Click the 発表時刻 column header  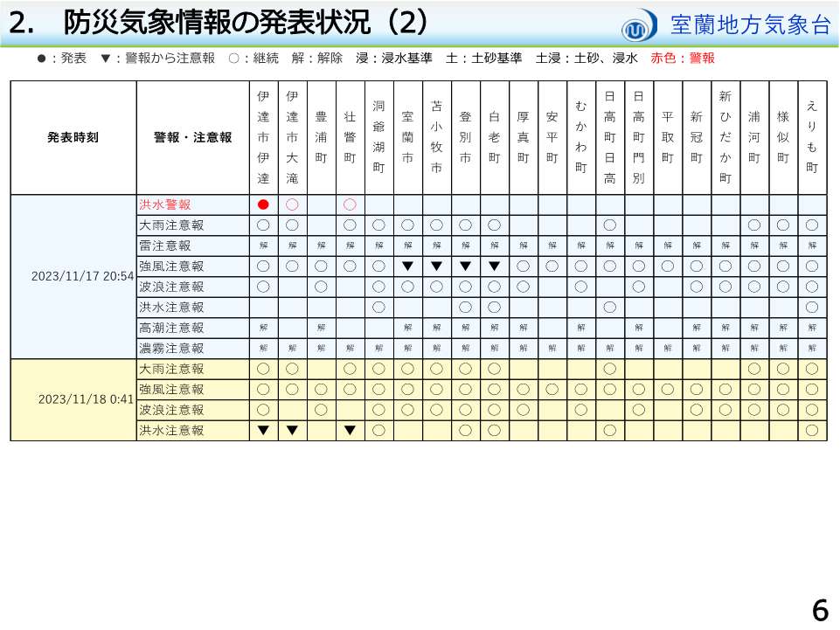click(73, 138)
